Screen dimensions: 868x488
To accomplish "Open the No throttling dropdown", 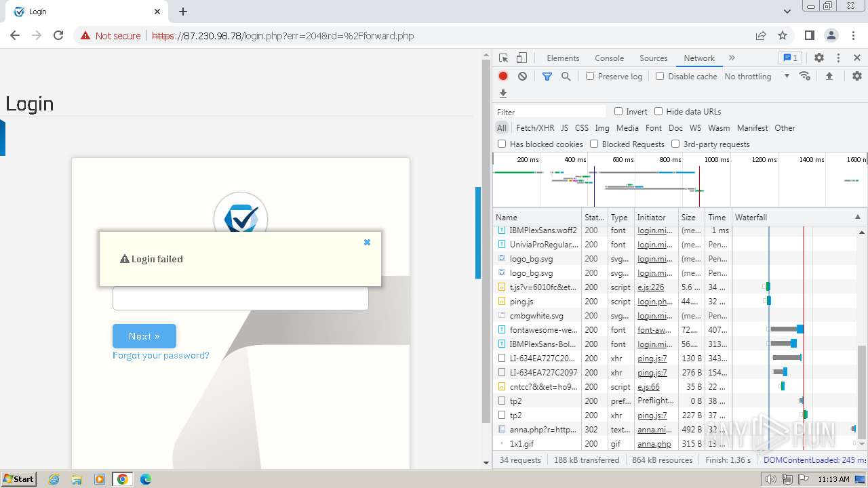I will (x=757, y=77).
